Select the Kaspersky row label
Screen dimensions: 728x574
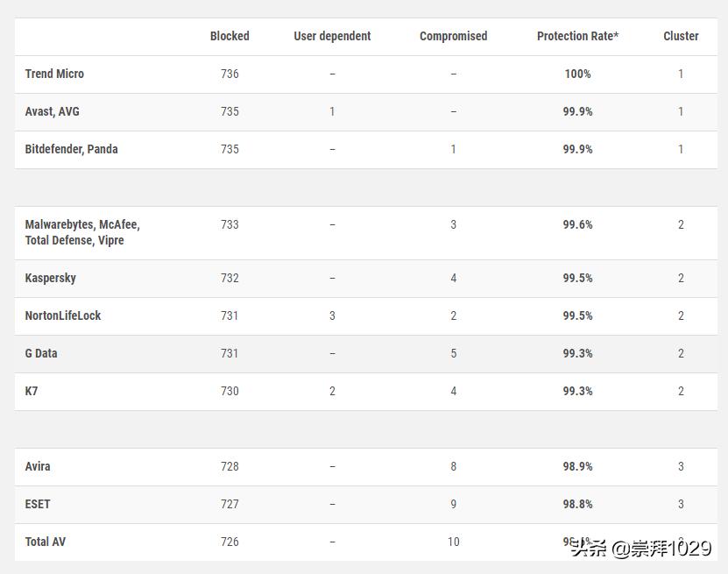51,278
